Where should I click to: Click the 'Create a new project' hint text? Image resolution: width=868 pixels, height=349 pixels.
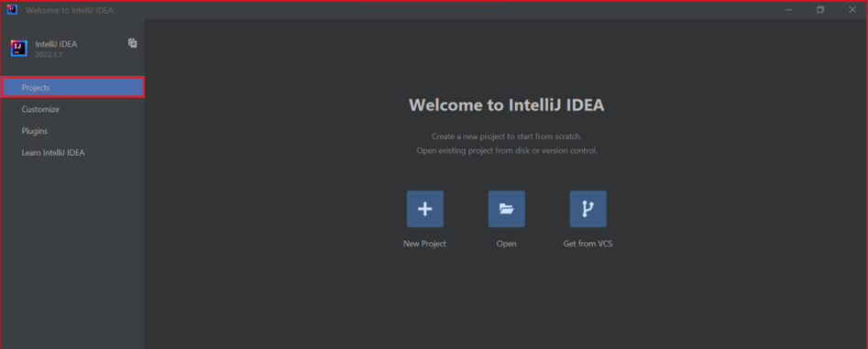point(507,136)
